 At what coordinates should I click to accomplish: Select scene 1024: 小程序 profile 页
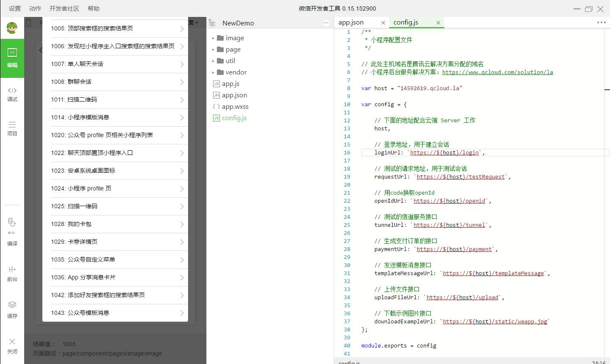point(115,188)
